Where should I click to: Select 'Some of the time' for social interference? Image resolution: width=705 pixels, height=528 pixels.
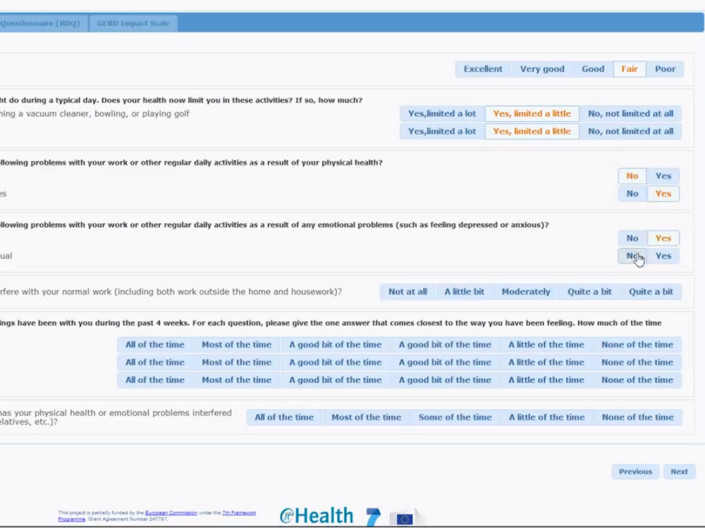455,417
